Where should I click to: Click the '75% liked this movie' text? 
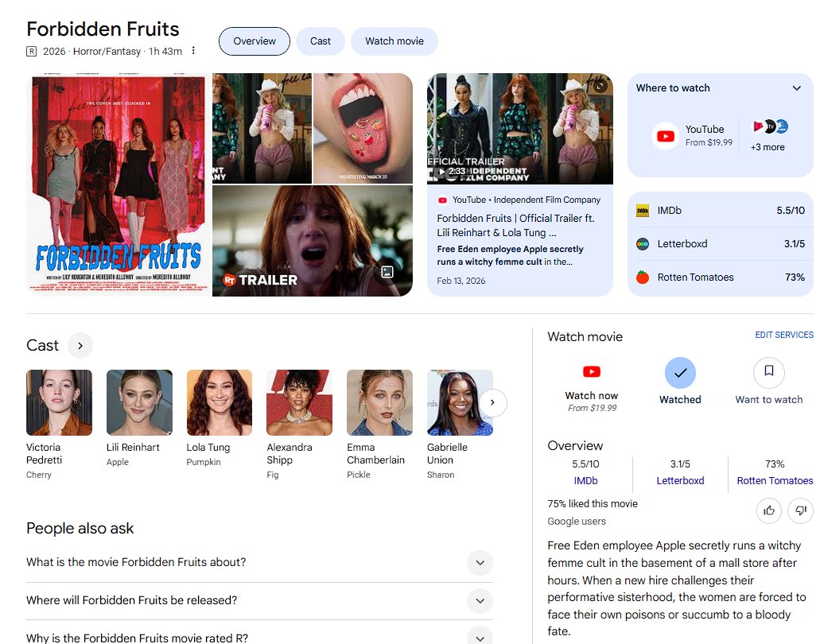[593, 504]
